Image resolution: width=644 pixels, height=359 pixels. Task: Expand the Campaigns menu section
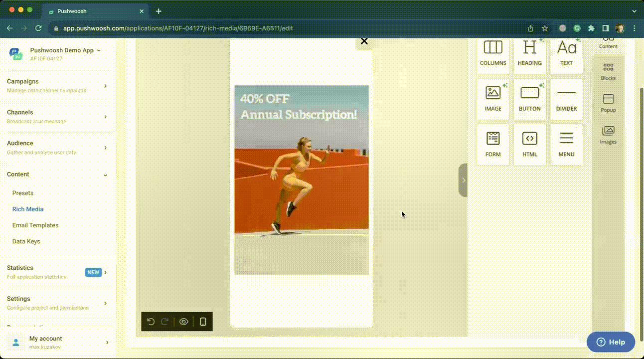pos(58,85)
